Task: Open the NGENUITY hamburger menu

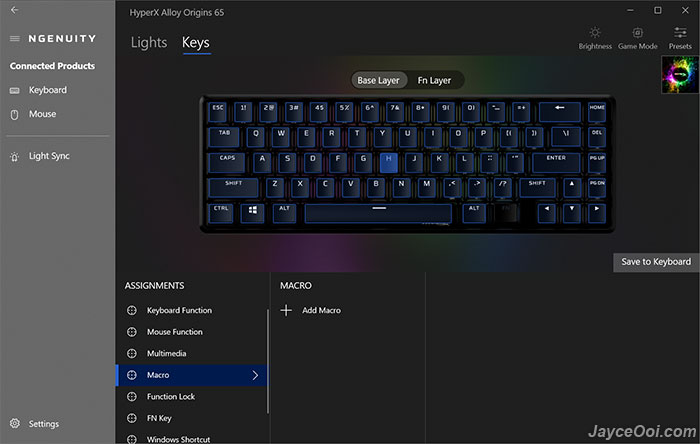Action: (15, 39)
